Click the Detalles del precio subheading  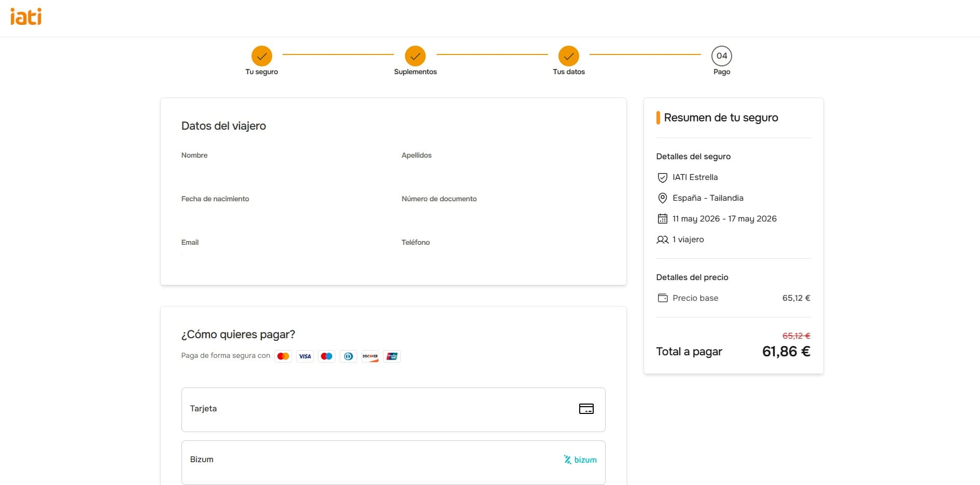click(x=692, y=278)
